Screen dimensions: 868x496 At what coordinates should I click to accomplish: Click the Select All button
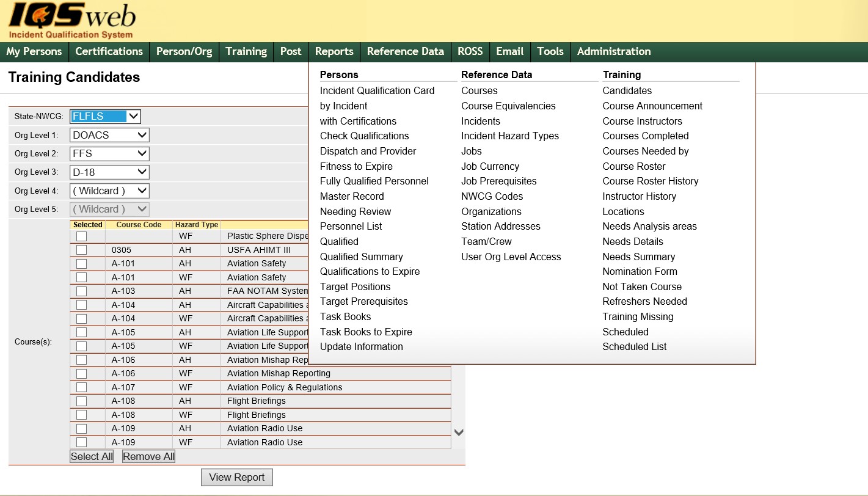click(92, 456)
